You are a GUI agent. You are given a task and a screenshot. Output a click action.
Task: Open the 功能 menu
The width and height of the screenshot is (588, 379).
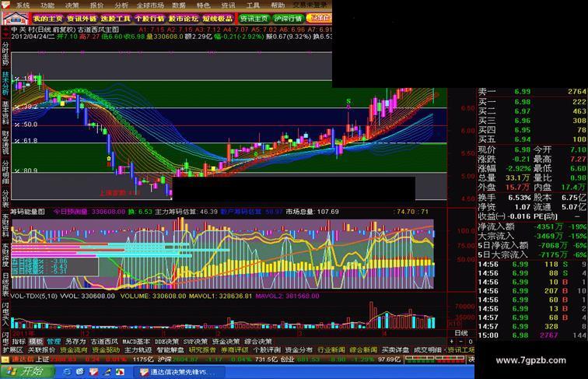pos(47,5)
